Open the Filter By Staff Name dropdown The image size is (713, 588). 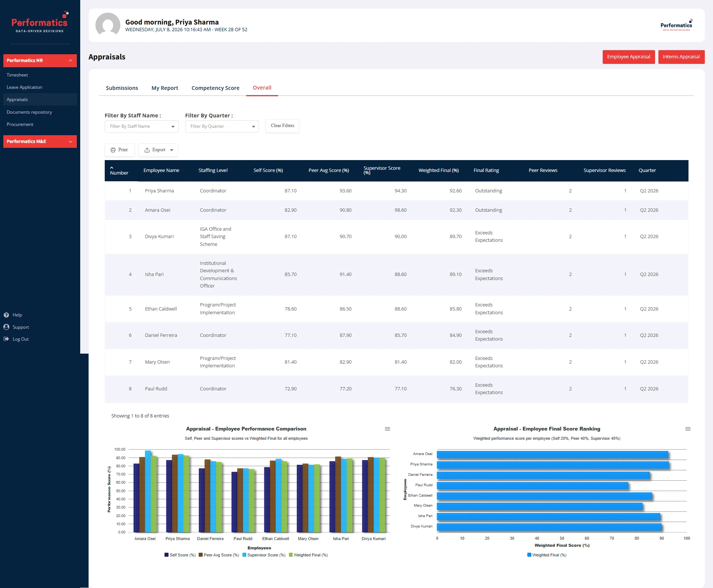141,127
